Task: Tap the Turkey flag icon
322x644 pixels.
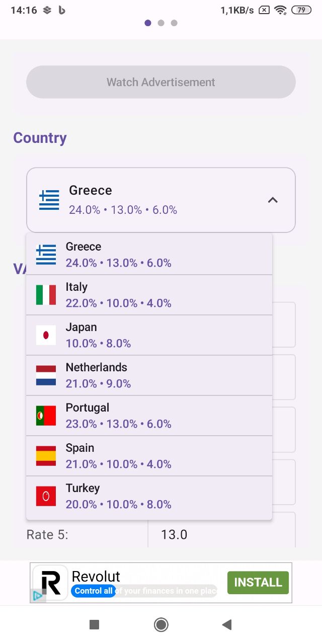Action: 46,496
